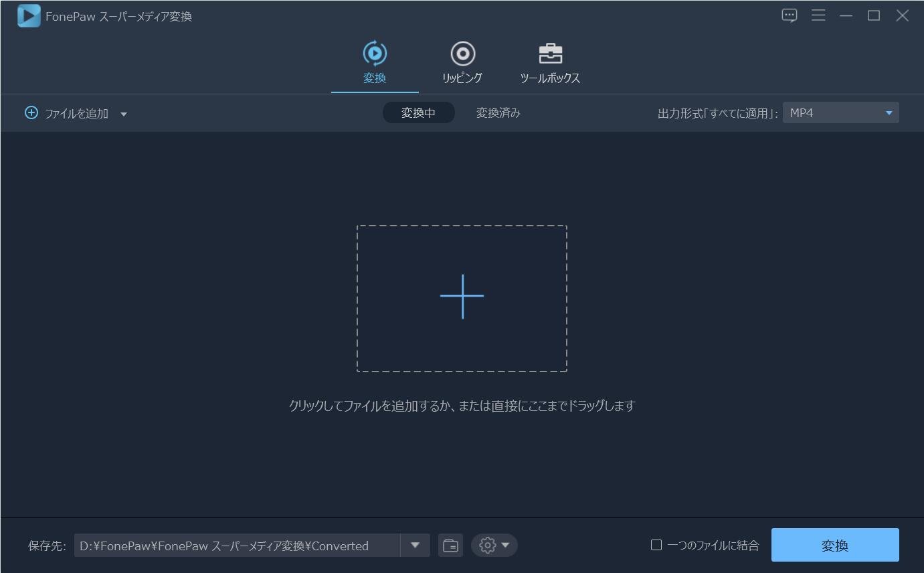Expand the ファイルを追加 dropdown arrow

(123, 114)
